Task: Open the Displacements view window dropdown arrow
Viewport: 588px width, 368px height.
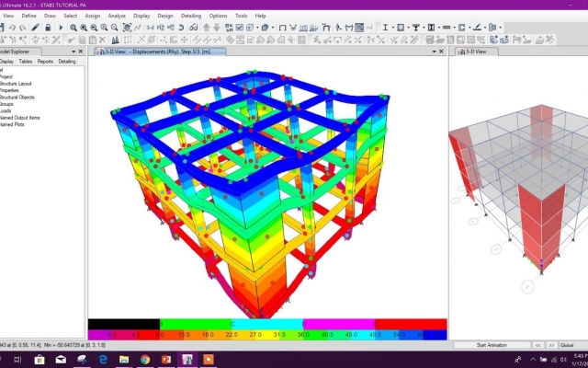Action: coord(435,52)
